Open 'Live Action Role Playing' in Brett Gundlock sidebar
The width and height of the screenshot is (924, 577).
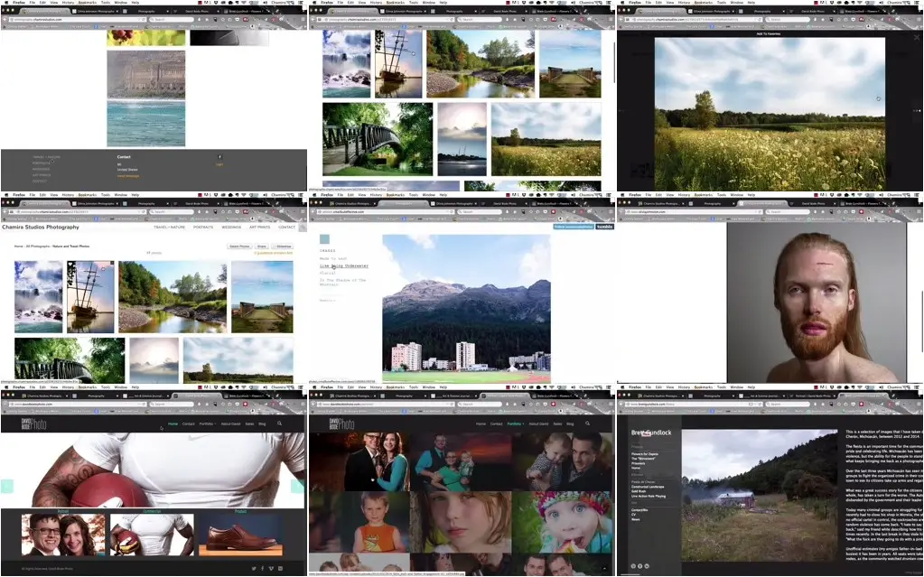[649, 497]
